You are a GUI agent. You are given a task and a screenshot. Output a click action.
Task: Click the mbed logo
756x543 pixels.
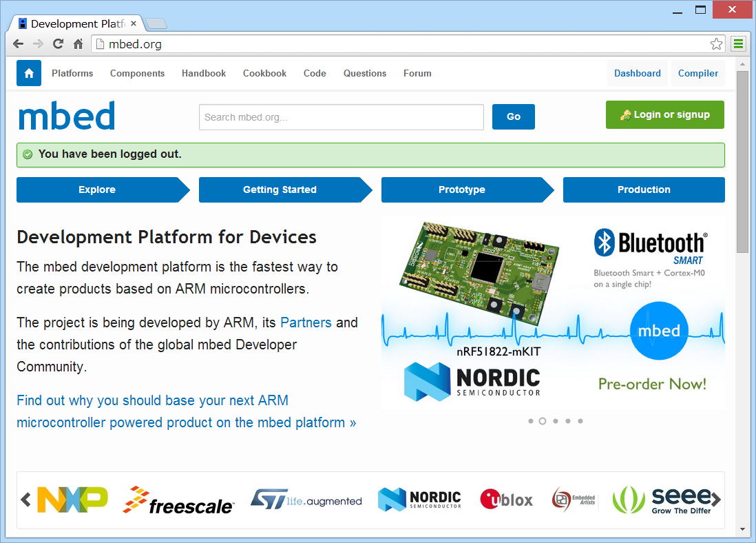click(67, 116)
